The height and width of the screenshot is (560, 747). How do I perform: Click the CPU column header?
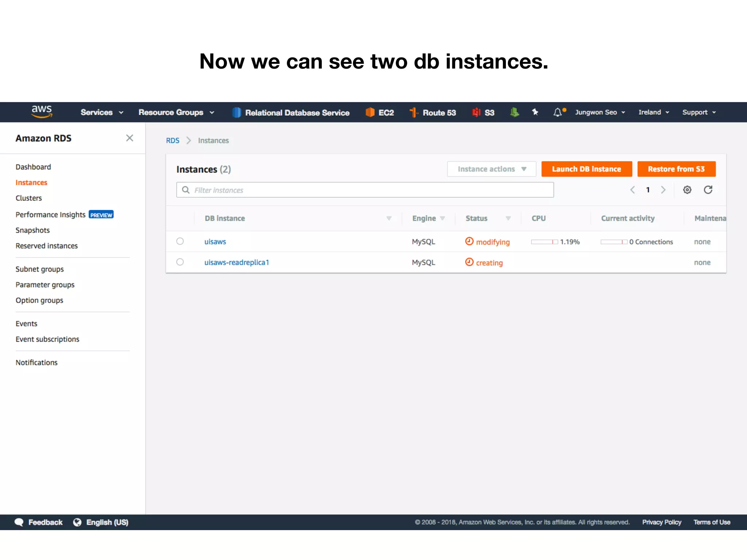pyautogui.click(x=539, y=218)
